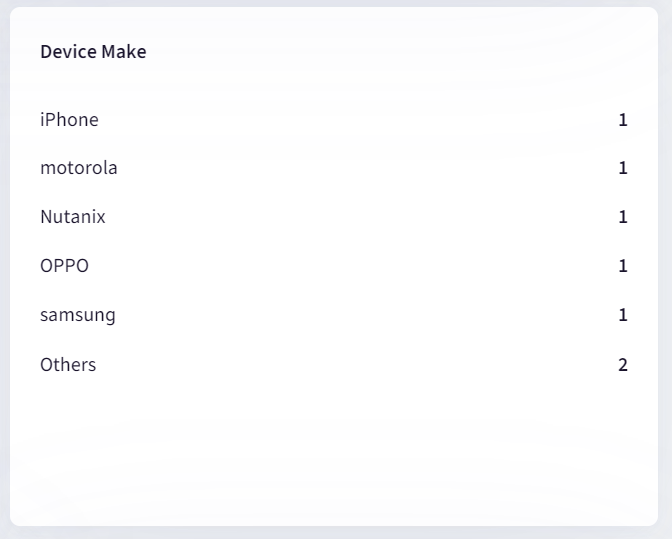
Task: Open the motorola device make row
Action: pyautogui.click(x=79, y=168)
